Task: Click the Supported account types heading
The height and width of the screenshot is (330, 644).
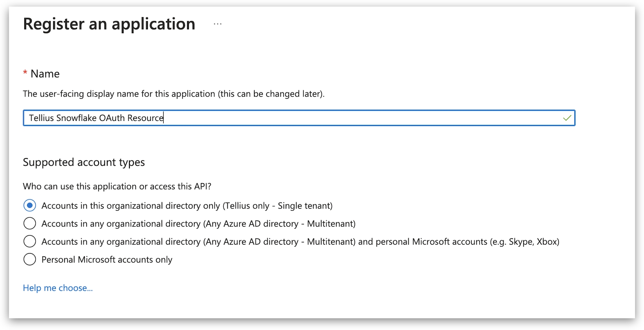Action: pos(84,162)
